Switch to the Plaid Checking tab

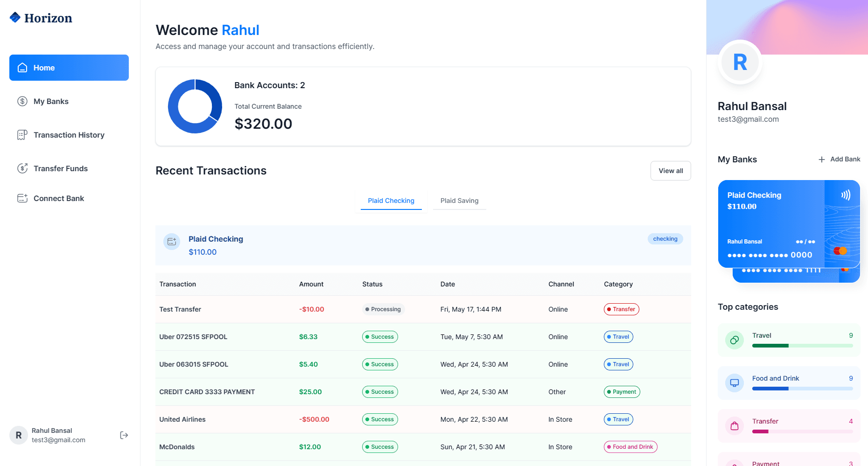click(391, 201)
